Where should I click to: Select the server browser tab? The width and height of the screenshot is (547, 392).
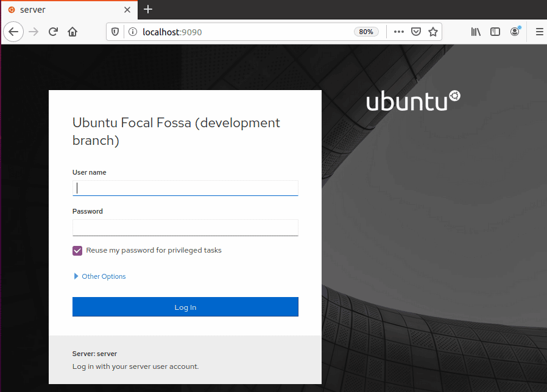[69, 10]
